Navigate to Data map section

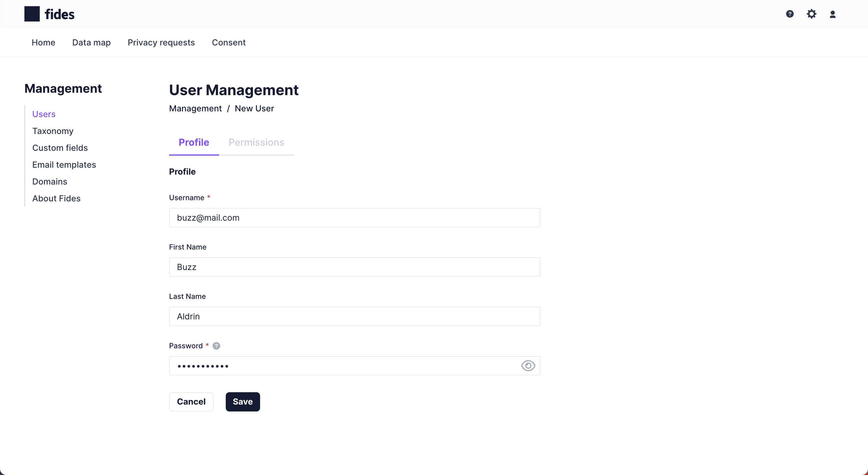(91, 42)
